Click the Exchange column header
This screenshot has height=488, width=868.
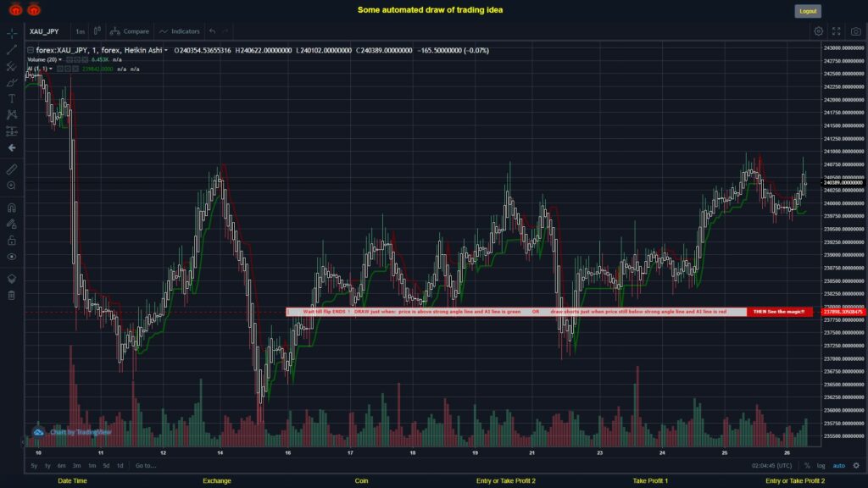[x=217, y=481]
